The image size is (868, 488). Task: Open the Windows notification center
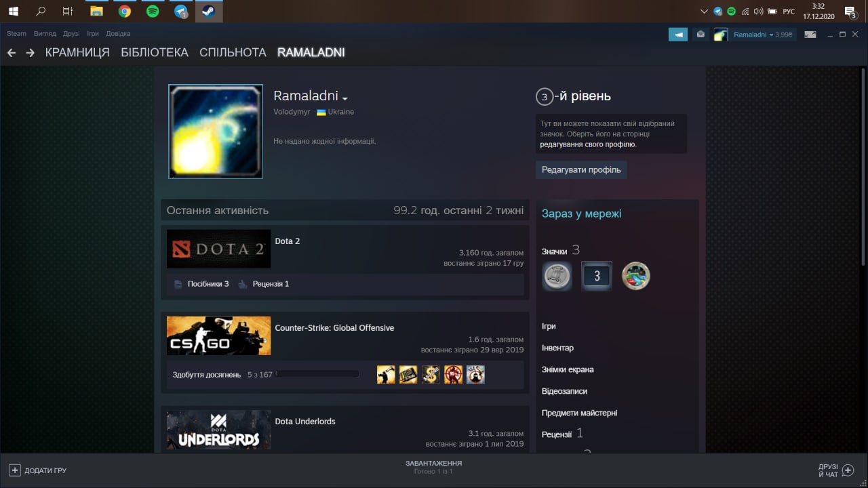(x=850, y=11)
